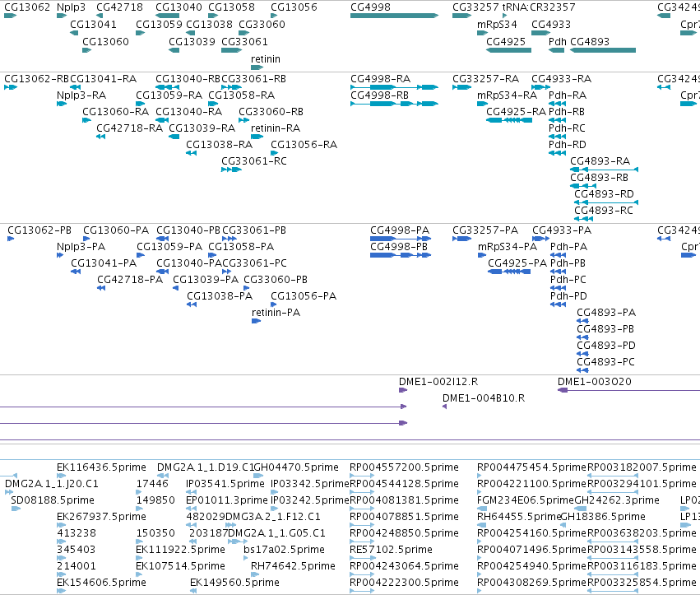The height and width of the screenshot is (595, 700).
Task: Select the RP004308269.5prime EST label
Action: pyautogui.click(x=531, y=583)
